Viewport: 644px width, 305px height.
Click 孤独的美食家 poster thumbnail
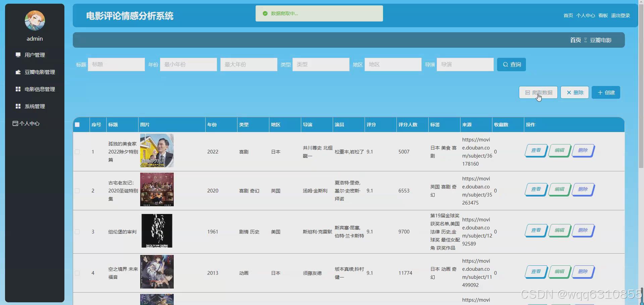(x=157, y=150)
